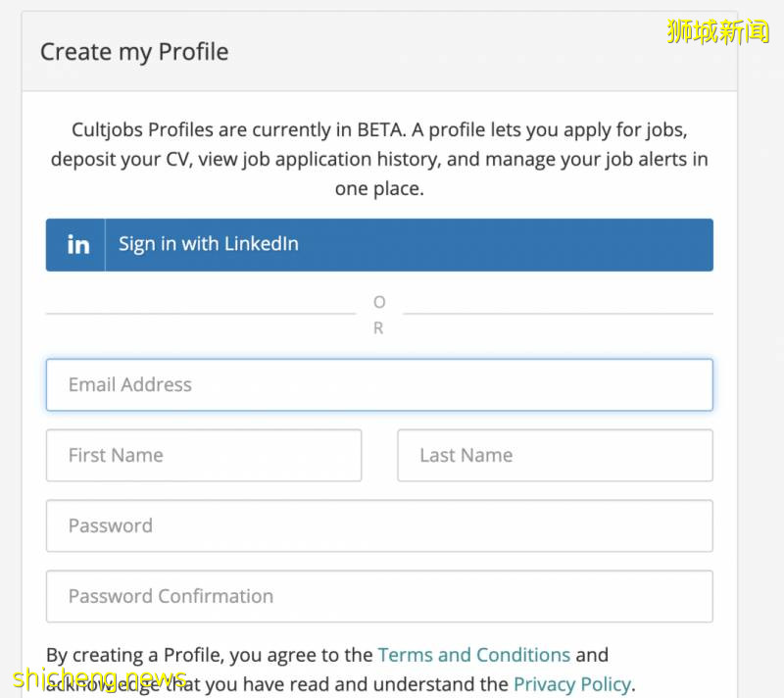Image resolution: width=784 pixels, height=698 pixels.
Task: Open the Privacy Policy link
Action: (572, 683)
